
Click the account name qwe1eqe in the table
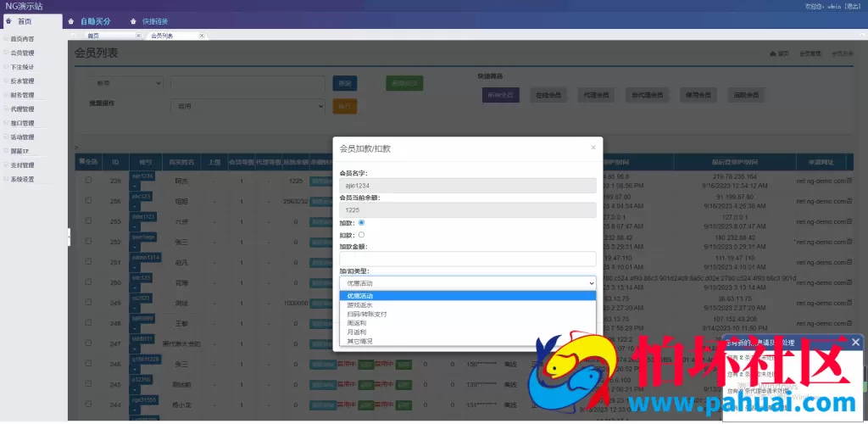click(143, 237)
